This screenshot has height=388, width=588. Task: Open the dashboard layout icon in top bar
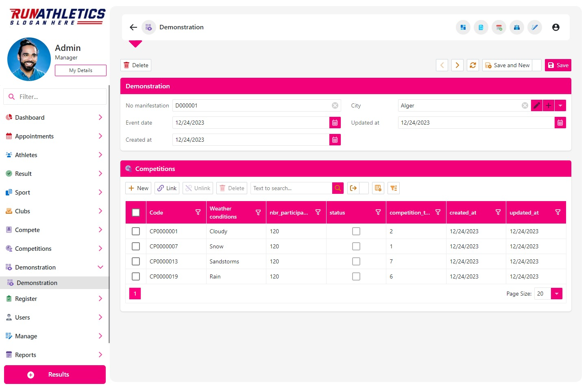(x=463, y=27)
